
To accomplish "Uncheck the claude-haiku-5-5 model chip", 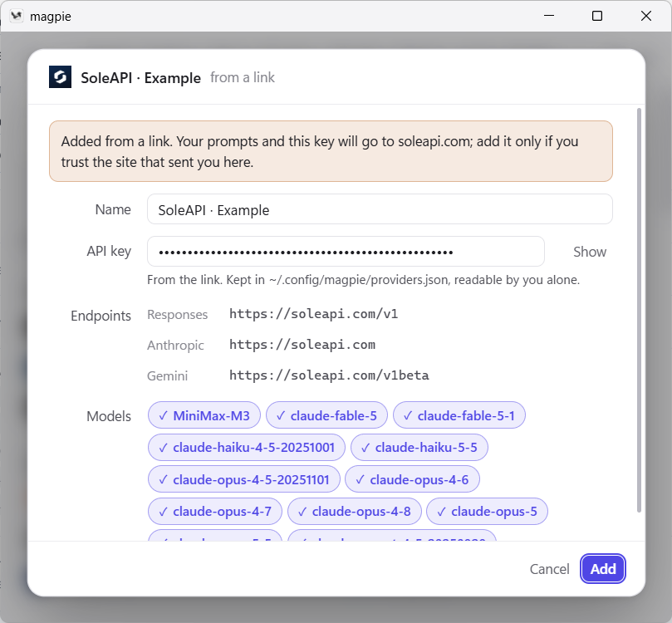I will click(419, 448).
